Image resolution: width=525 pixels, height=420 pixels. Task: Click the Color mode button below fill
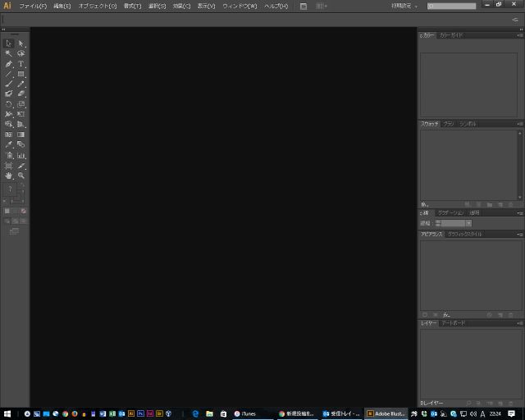pyautogui.click(x=7, y=211)
